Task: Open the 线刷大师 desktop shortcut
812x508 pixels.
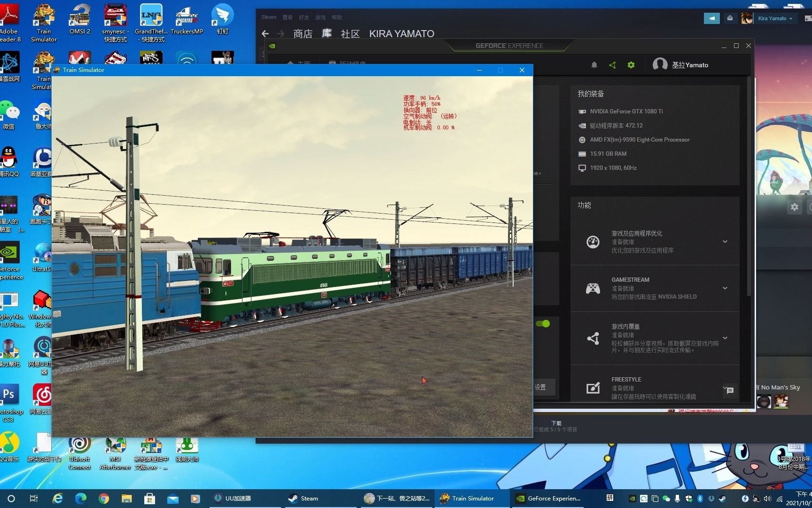Action: point(187,450)
